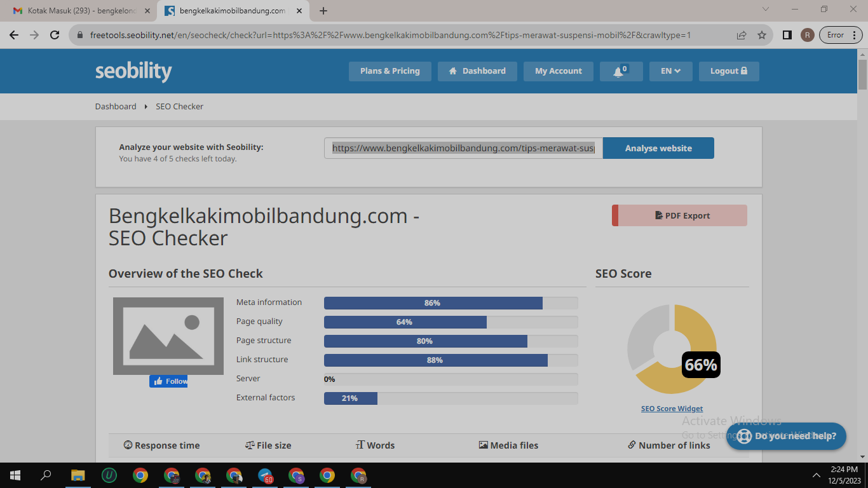The width and height of the screenshot is (868, 488).
Task: Click the Dashboard breadcrumb link
Action: pyautogui.click(x=116, y=106)
